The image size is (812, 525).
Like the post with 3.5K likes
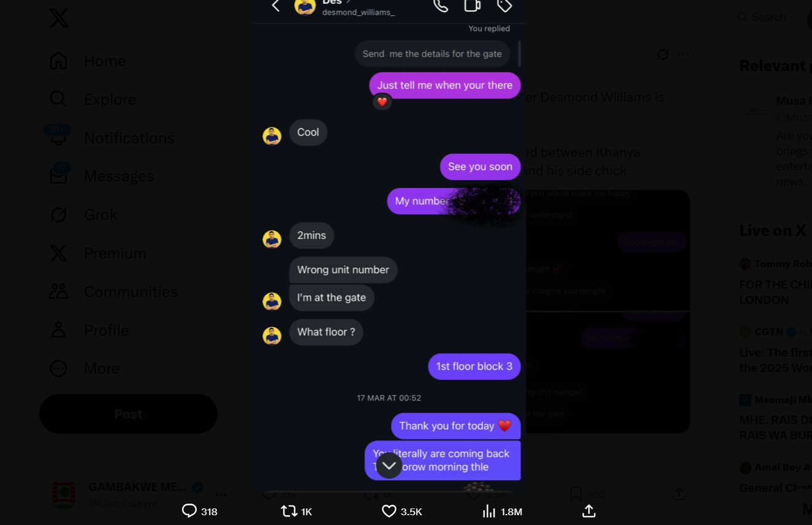point(402,511)
